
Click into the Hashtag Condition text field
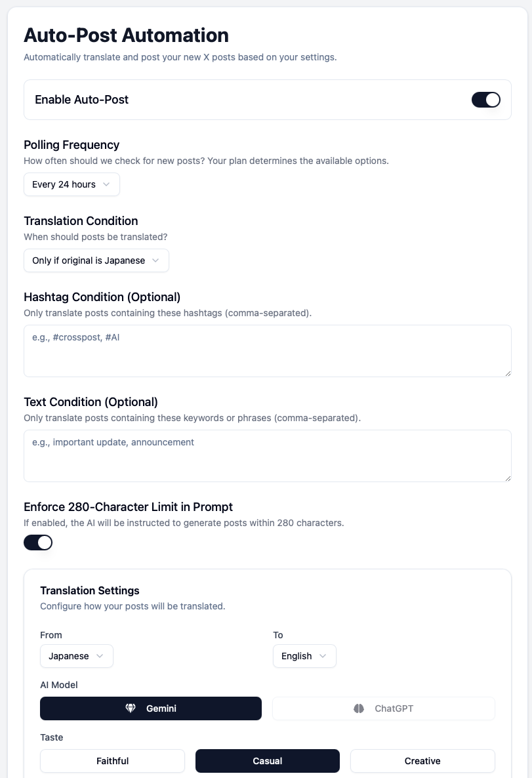click(x=268, y=351)
